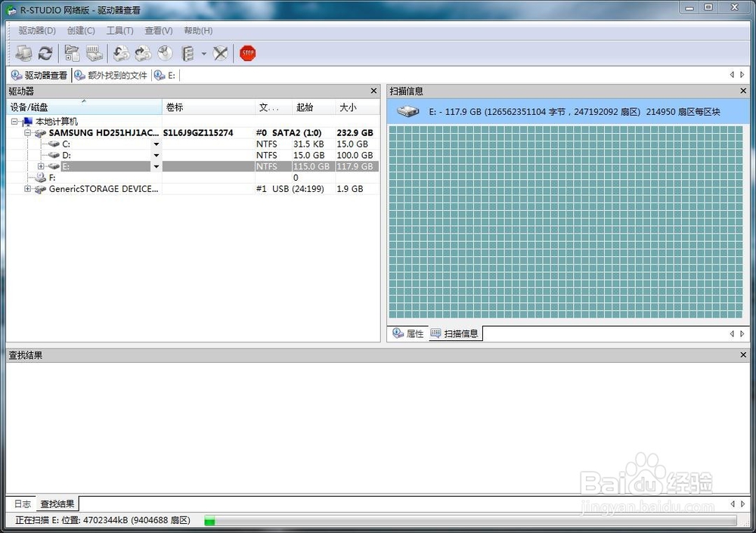Click the create virtual RAID icon

pos(187,53)
